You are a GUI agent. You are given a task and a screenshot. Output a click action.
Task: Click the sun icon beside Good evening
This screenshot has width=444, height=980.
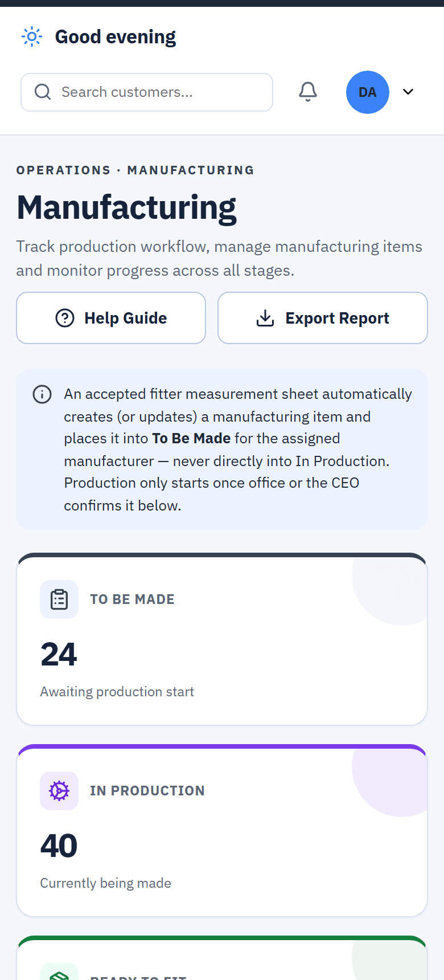click(x=32, y=37)
